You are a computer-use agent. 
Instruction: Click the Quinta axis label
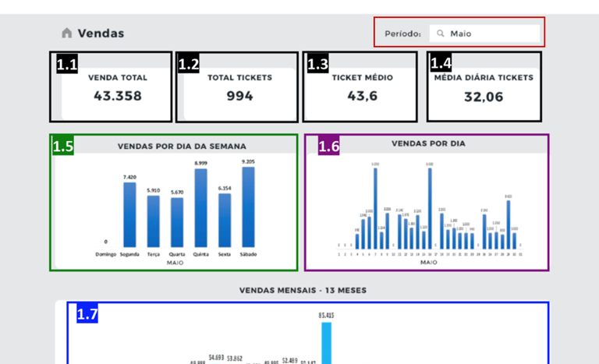point(201,254)
